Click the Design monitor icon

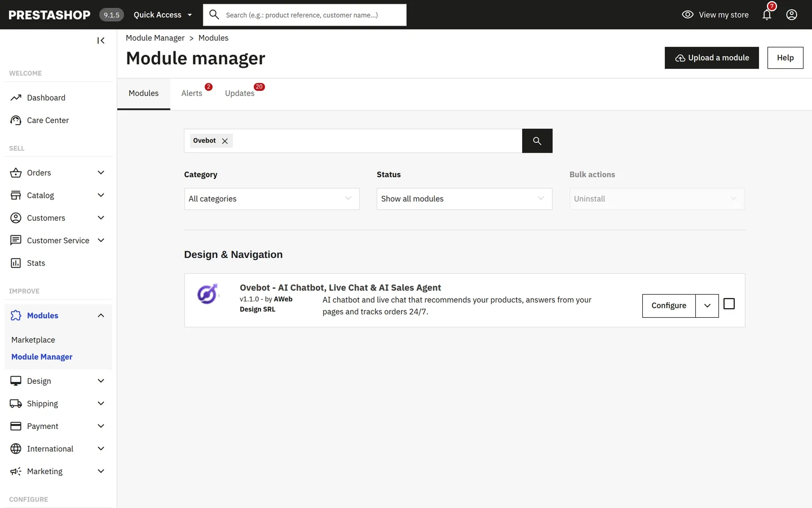coord(16,381)
